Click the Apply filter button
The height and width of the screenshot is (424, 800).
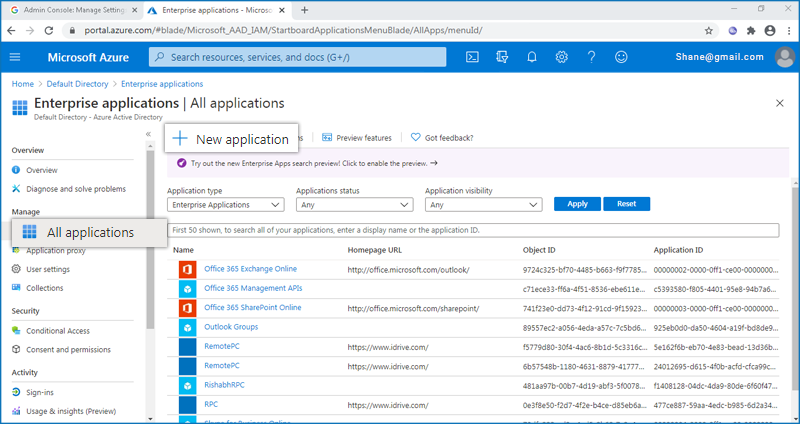pos(577,204)
